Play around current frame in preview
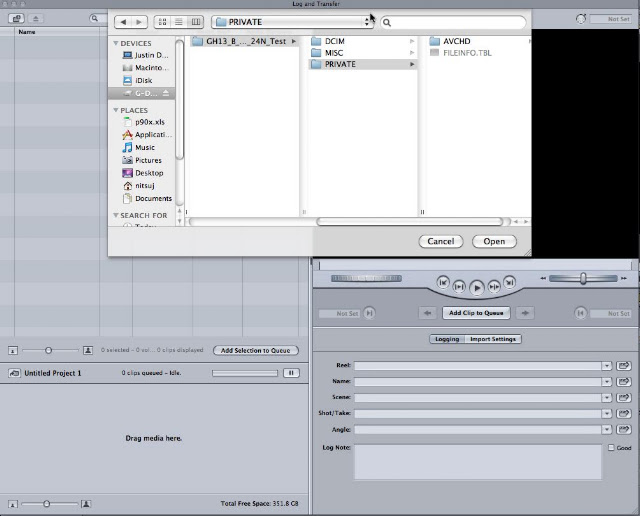 point(494,287)
